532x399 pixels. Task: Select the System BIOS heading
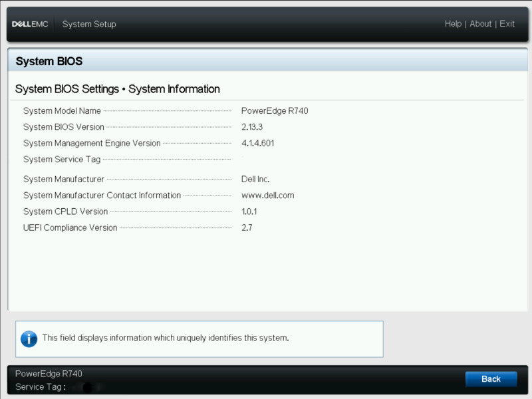(49, 61)
